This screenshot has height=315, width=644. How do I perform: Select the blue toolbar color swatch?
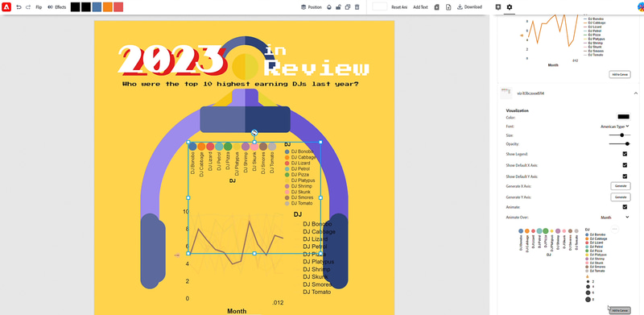[x=97, y=7]
